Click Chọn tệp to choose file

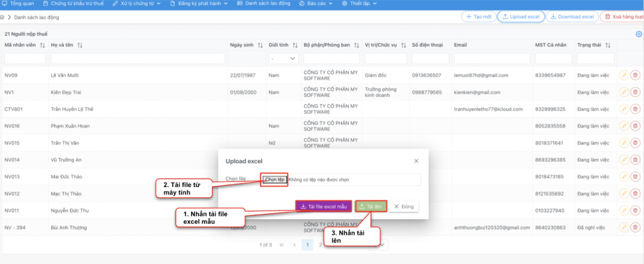(x=274, y=180)
